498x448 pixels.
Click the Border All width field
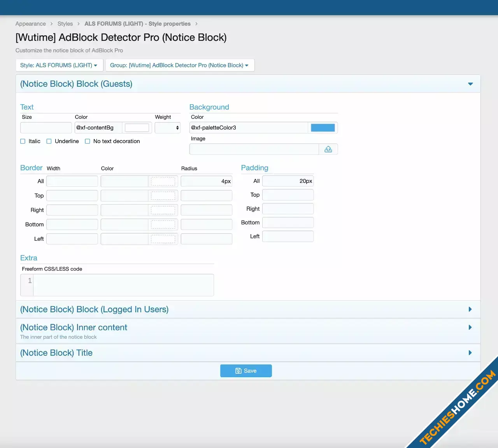pos(72,181)
